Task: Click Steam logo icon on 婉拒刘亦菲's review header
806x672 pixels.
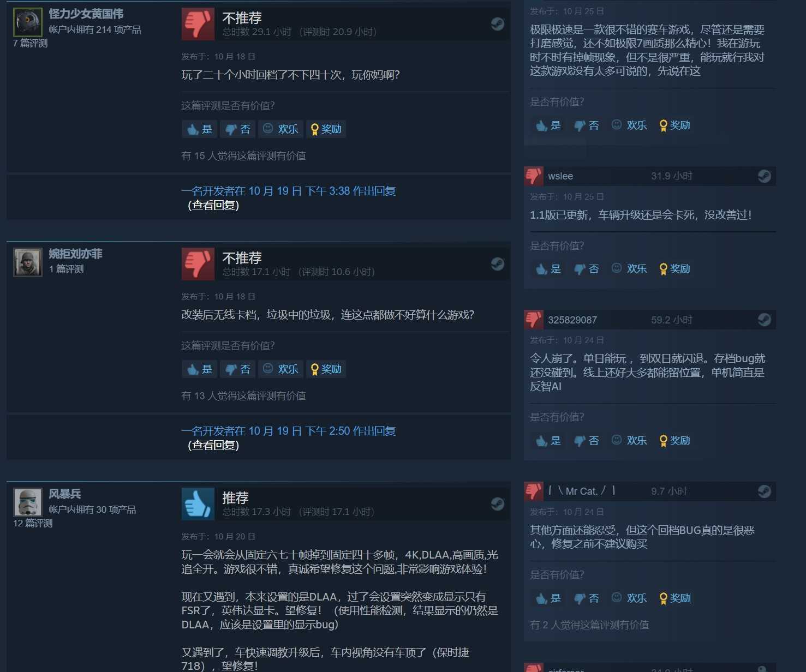Action: (x=497, y=264)
